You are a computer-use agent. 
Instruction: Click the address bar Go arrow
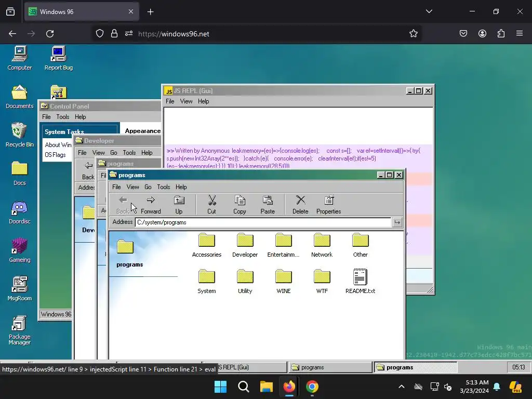click(x=397, y=222)
